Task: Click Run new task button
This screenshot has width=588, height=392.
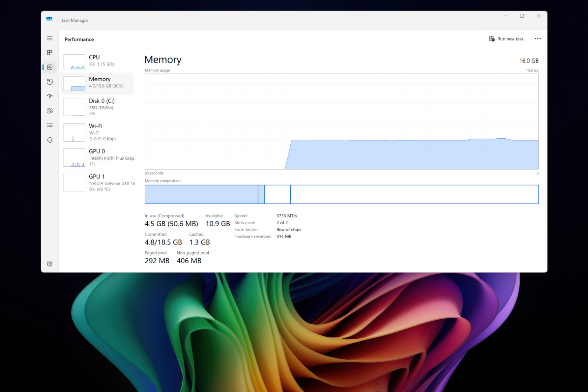Action: (506, 39)
